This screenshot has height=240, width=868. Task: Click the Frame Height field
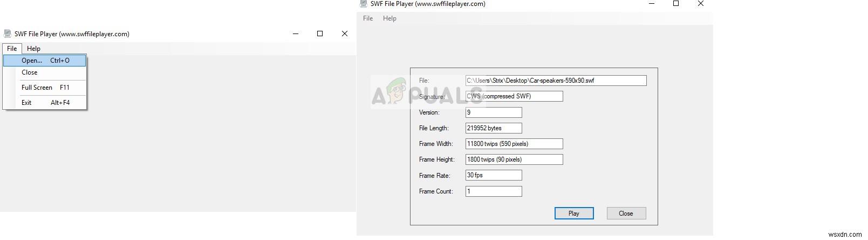514,159
